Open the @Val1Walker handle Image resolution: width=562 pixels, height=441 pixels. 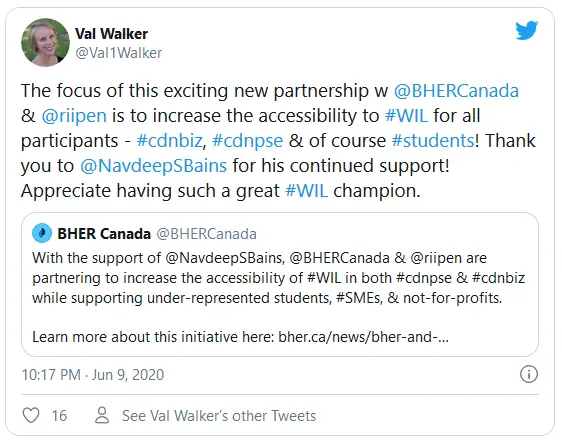point(119,53)
